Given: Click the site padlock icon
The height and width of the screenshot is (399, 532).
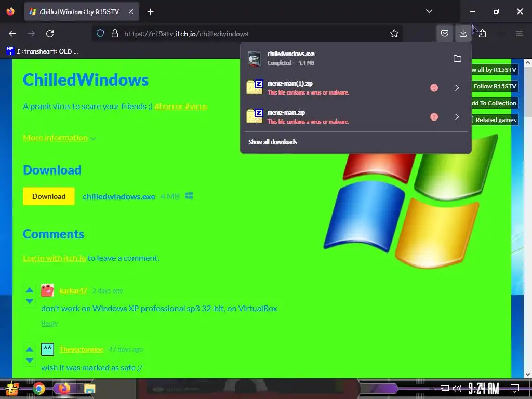Looking at the screenshot, I should (x=115, y=34).
